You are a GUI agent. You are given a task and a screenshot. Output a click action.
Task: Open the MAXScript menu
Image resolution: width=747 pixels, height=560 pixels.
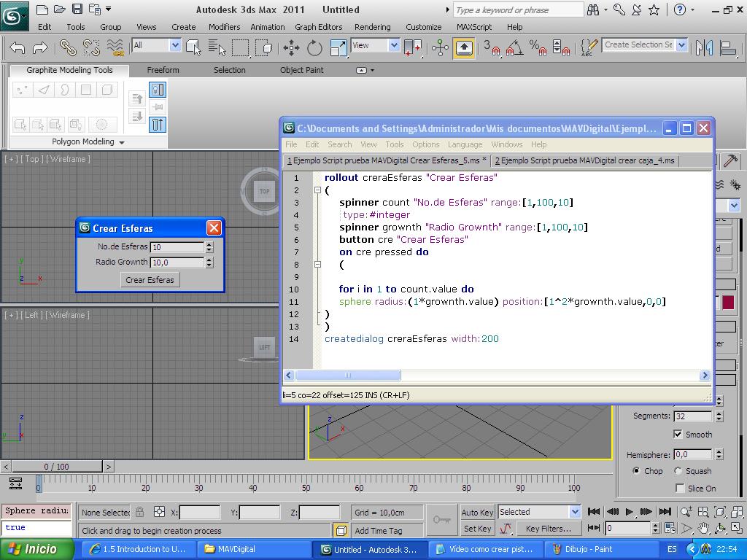[x=473, y=27]
